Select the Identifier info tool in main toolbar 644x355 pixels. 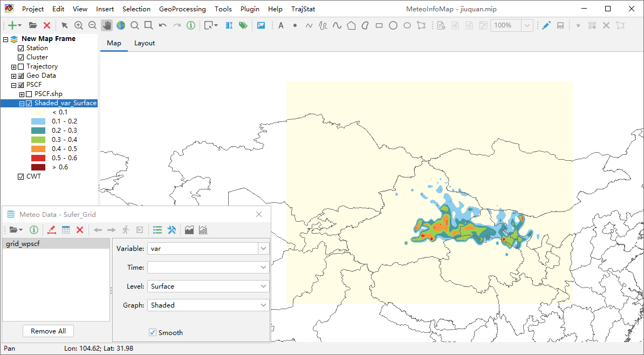[x=191, y=25]
